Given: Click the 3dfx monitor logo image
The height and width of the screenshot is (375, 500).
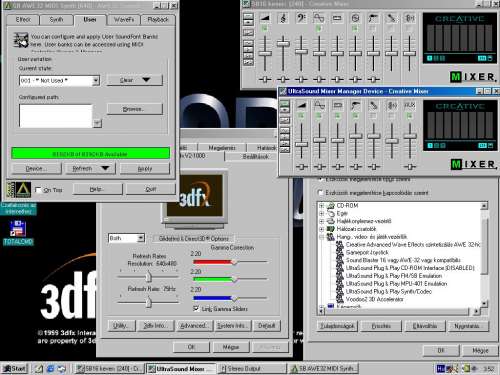Looking at the screenshot, I should 195,195.
